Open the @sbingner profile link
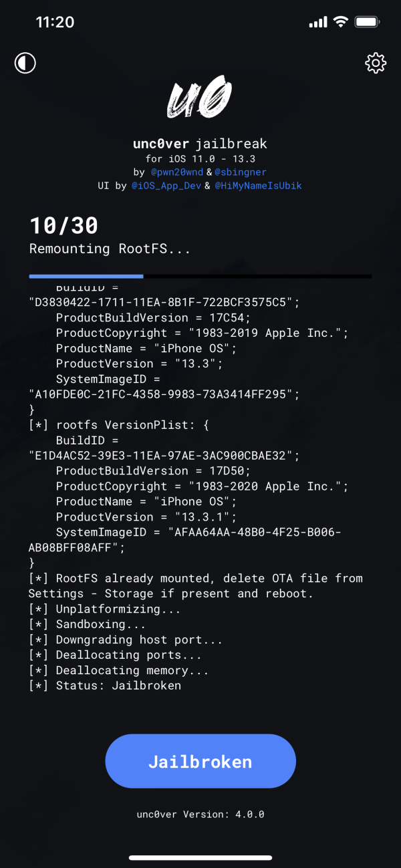 pos(231,172)
